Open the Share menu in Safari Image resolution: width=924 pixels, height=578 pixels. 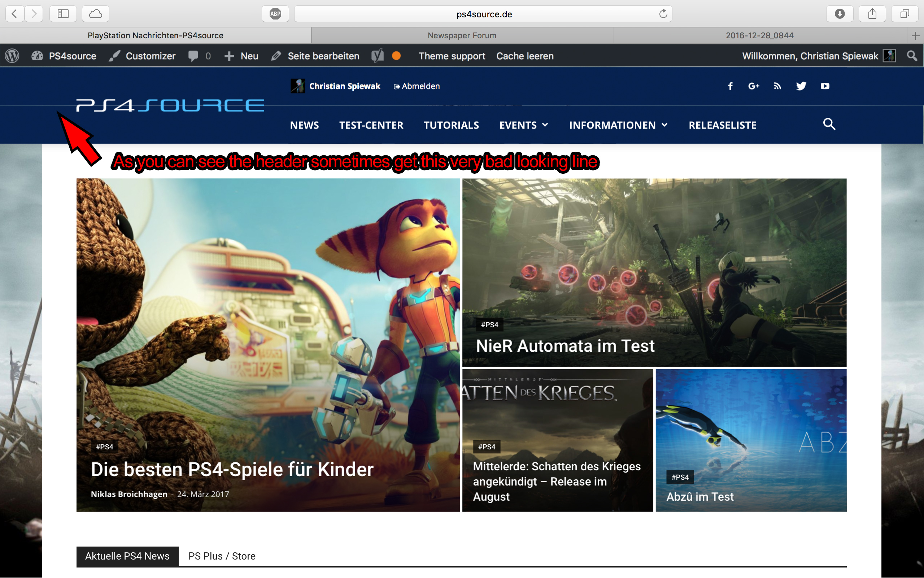(x=872, y=14)
